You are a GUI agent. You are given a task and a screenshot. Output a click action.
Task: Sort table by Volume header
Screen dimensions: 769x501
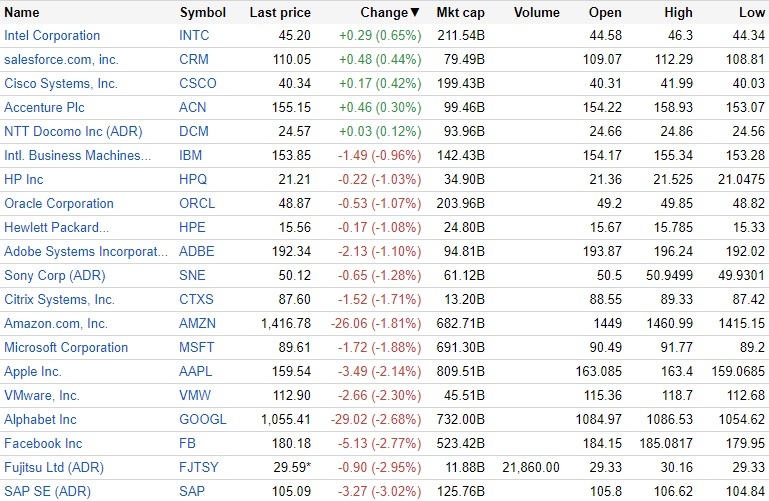[536, 13]
